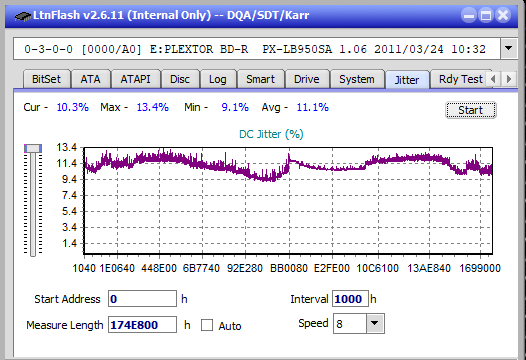Start the jitter measurement
The image size is (526, 360).
click(471, 110)
